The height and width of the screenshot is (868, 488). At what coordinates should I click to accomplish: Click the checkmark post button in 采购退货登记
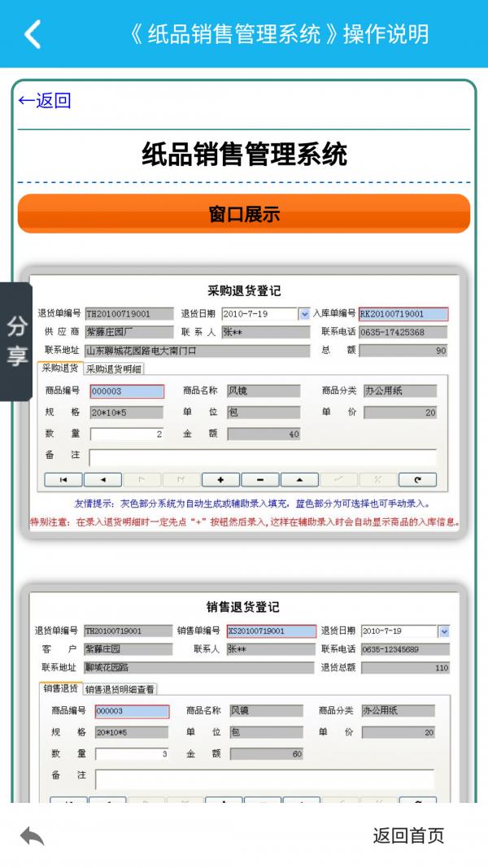(x=338, y=480)
